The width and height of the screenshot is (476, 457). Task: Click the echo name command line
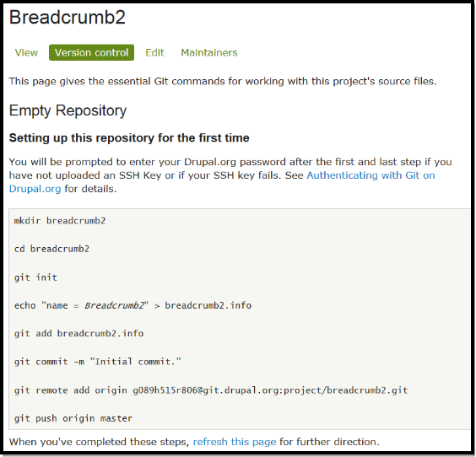[x=133, y=305]
